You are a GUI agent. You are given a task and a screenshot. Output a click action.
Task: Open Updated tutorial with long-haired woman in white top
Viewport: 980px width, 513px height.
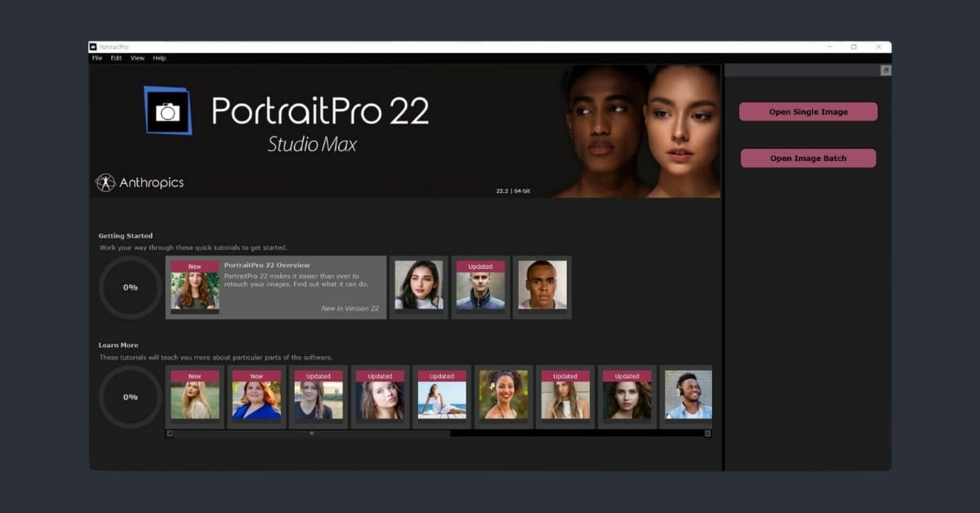pyautogui.click(x=565, y=397)
